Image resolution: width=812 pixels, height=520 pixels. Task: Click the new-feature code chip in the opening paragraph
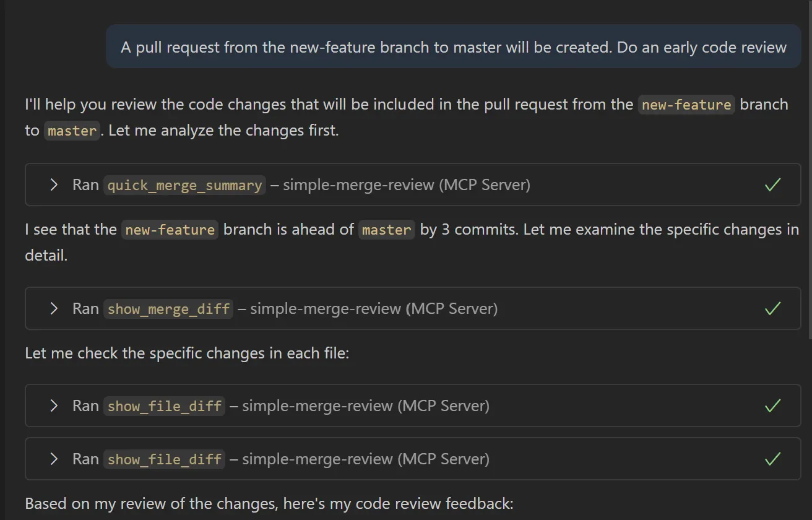click(686, 105)
